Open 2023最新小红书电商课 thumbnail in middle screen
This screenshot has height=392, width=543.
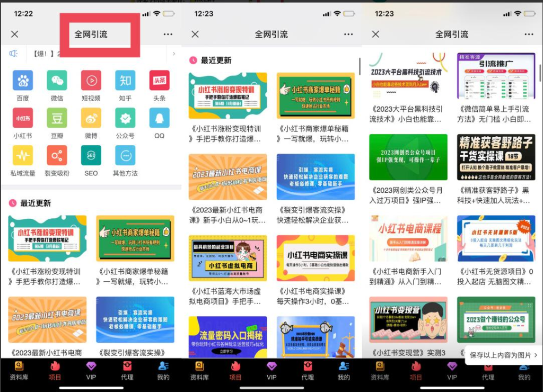pos(228,177)
